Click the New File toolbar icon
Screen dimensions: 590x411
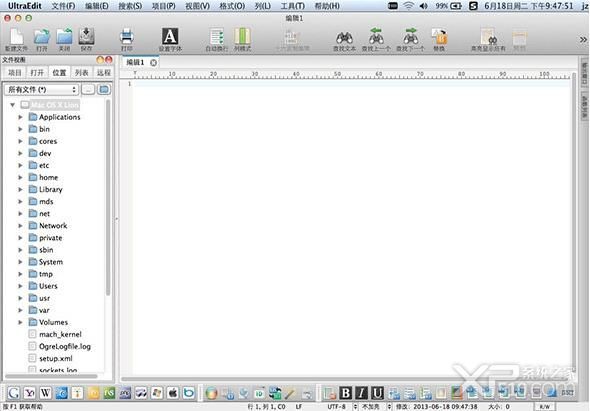click(16, 37)
